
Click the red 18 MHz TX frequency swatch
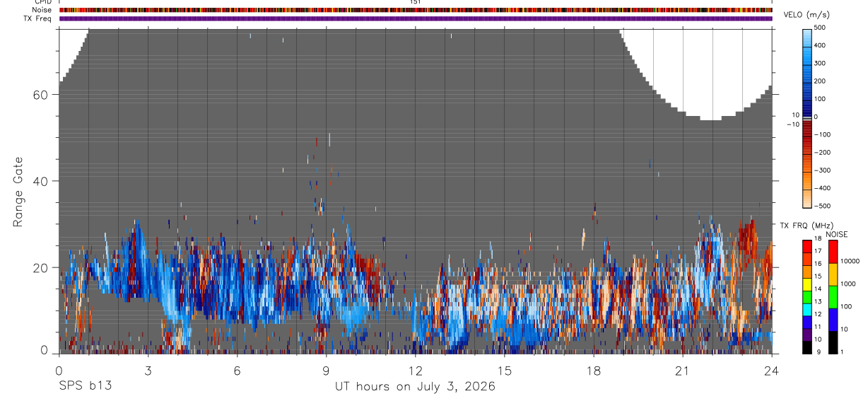tap(807, 246)
